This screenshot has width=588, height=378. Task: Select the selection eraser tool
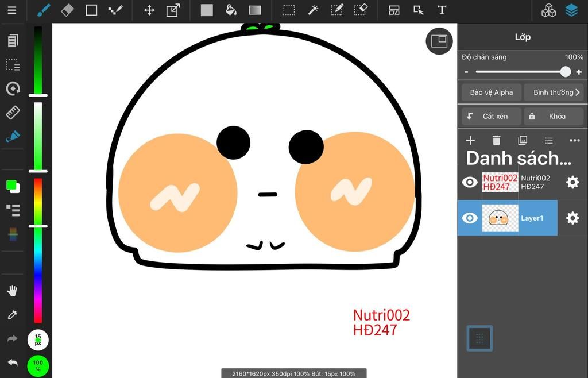tap(361, 10)
